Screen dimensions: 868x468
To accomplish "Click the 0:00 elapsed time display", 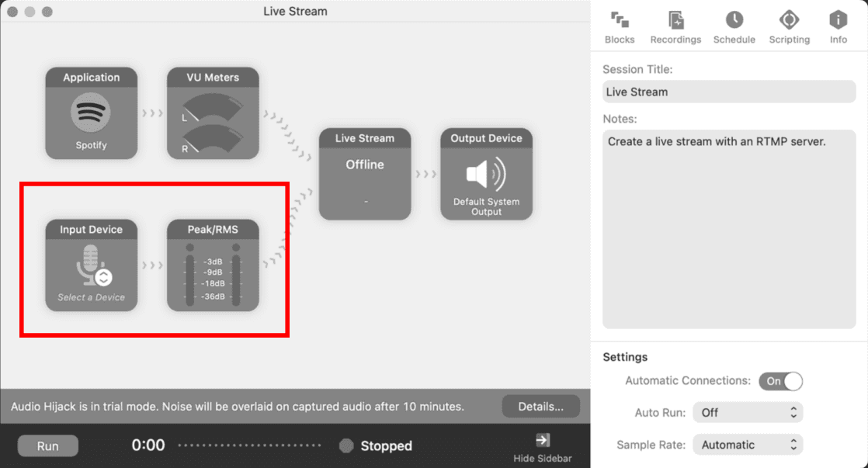I will (x=148, y=445).
